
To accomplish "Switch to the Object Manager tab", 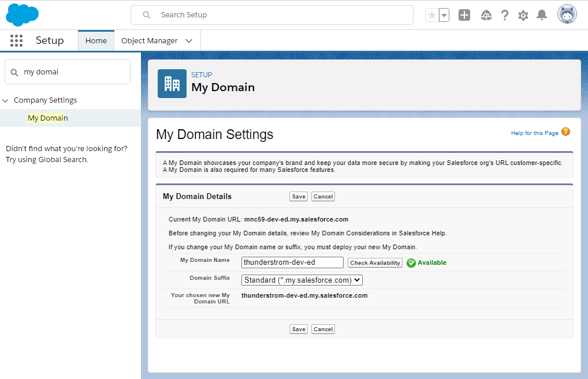I will coord(149,41).
